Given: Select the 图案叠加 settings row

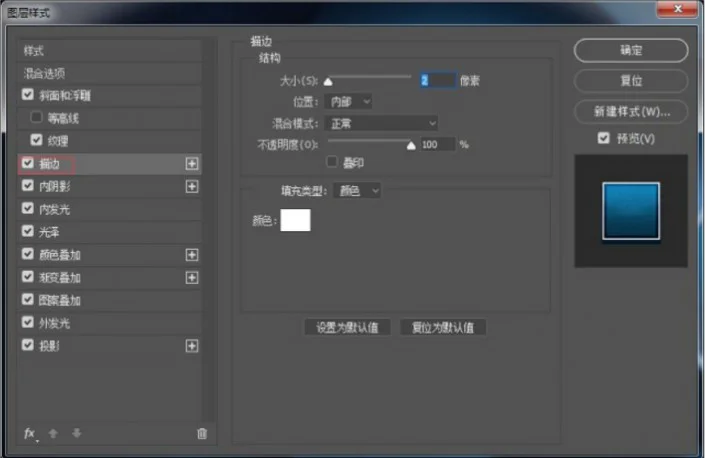Looking at the screenshot, I should [109, 300].
